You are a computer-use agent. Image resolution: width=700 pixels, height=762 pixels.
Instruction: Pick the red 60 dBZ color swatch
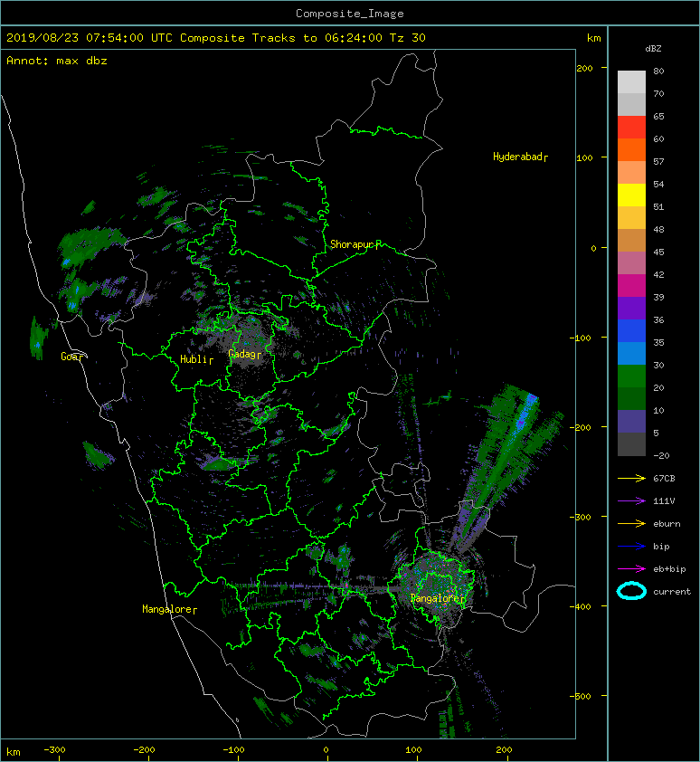tap(631, 128)
